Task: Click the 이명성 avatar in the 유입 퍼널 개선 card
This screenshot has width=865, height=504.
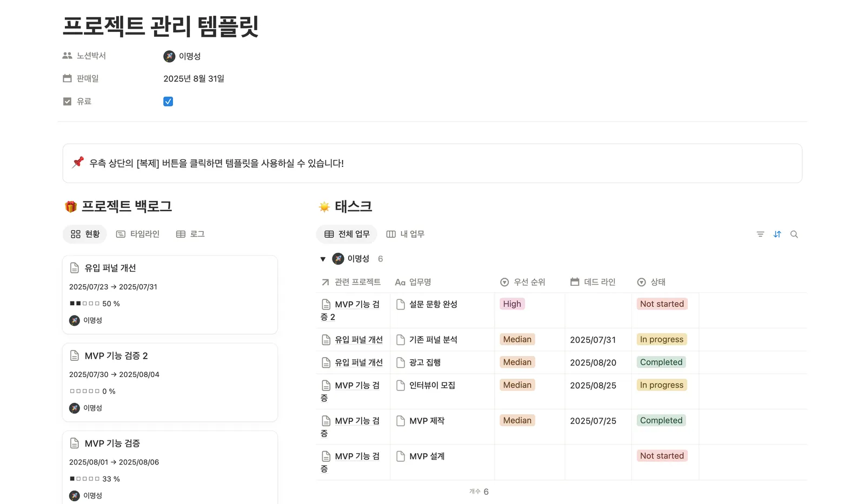Action: click(75, 320)
